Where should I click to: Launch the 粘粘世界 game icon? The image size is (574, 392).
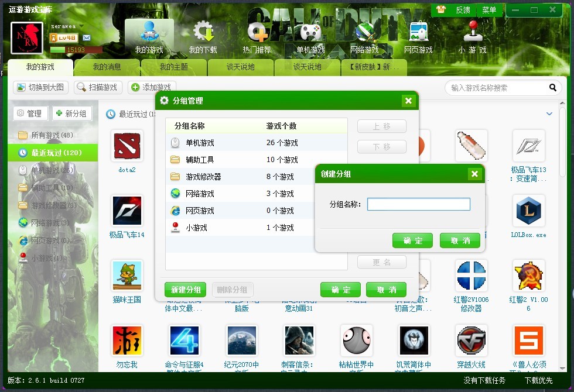coord(357,341)
